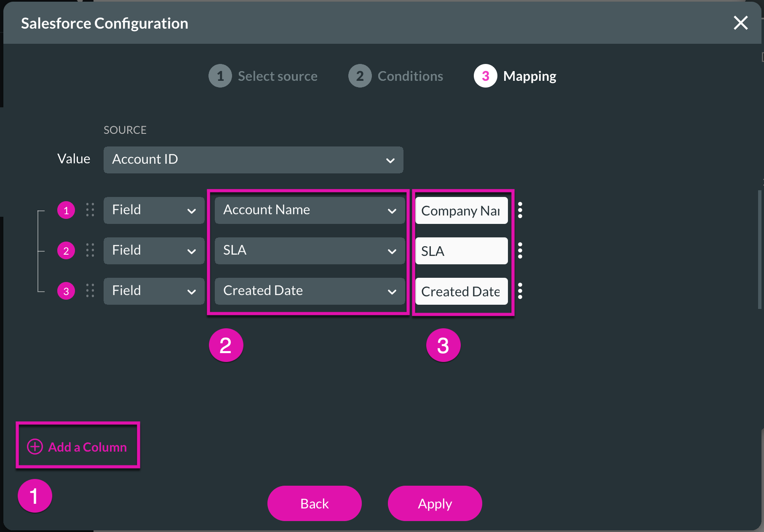Click the drag handle for row 2
Viewport: 764px width, 532px height.
tap(90, 250)
